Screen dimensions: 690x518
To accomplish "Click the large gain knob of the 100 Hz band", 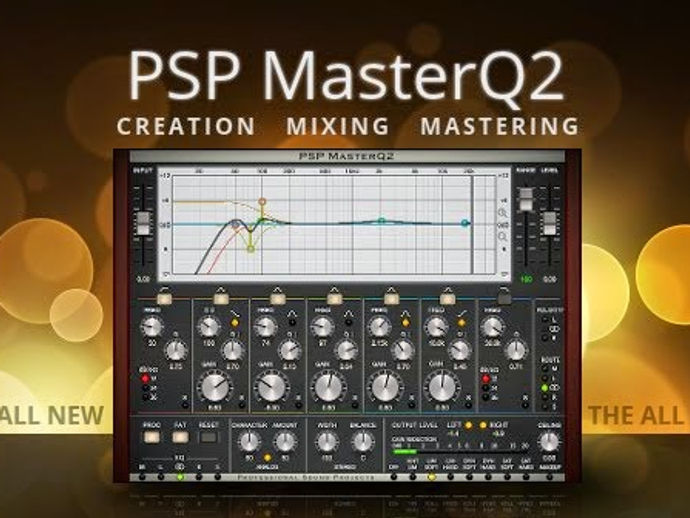I will pos(214,387).
